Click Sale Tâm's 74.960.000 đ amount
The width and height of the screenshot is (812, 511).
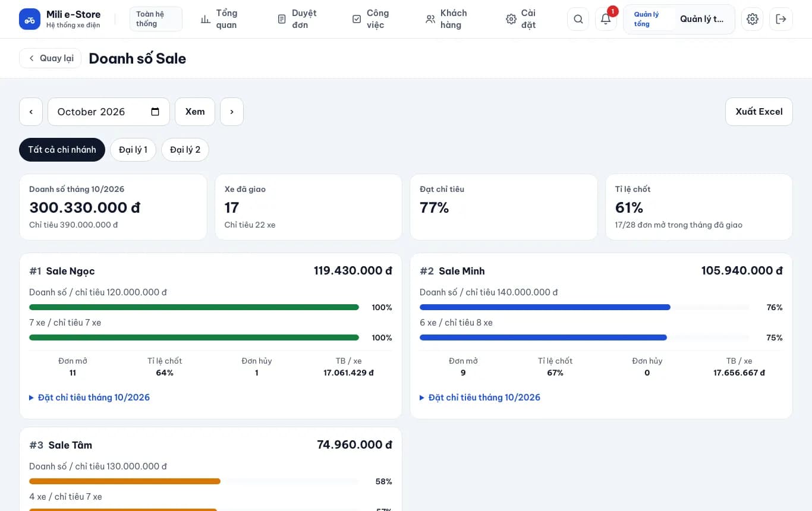tap(355, 445)
